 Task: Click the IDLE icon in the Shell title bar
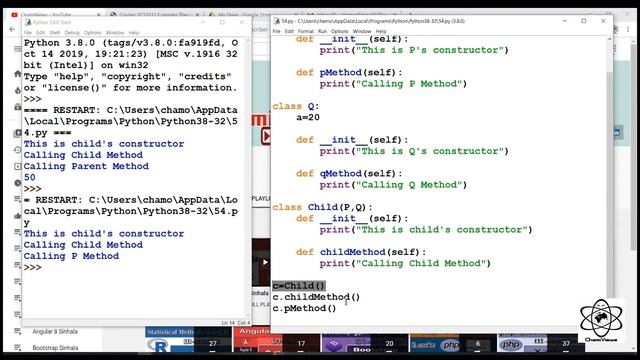[x=28, y=22]
